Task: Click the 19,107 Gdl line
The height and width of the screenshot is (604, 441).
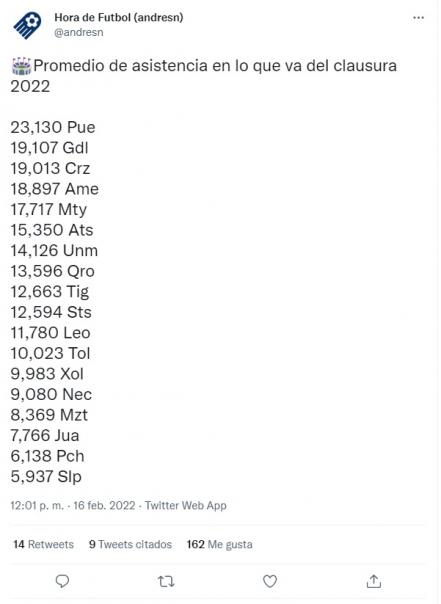Action: coord(49,148)
